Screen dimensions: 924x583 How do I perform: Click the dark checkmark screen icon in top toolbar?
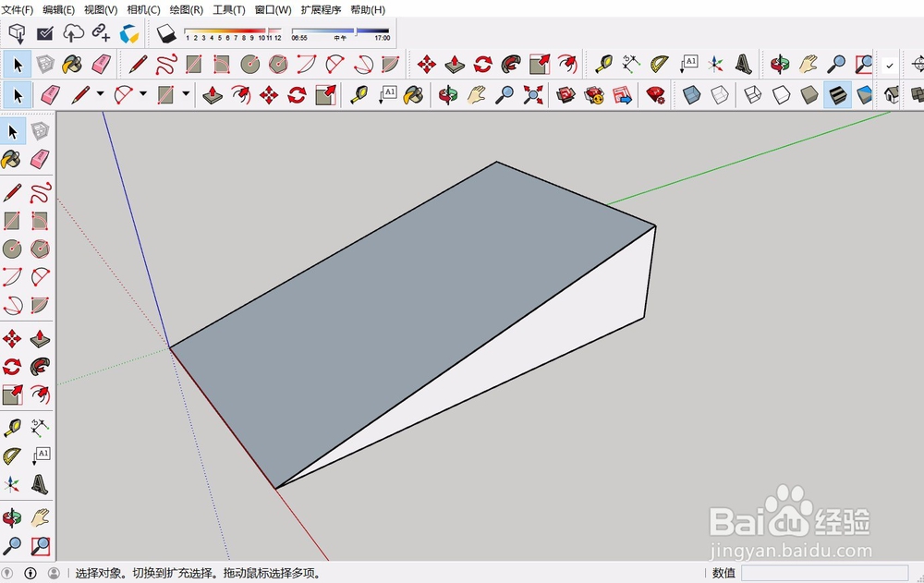click(x=44, y=33)
